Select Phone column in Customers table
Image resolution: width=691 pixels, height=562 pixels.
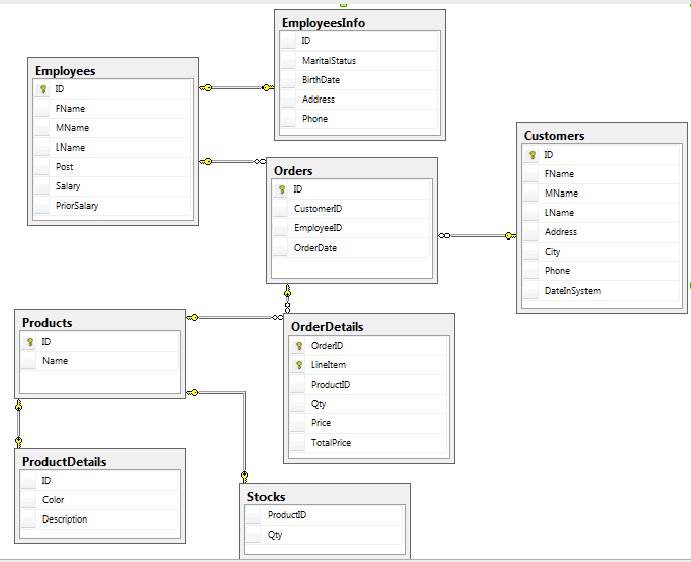[601, 271]
